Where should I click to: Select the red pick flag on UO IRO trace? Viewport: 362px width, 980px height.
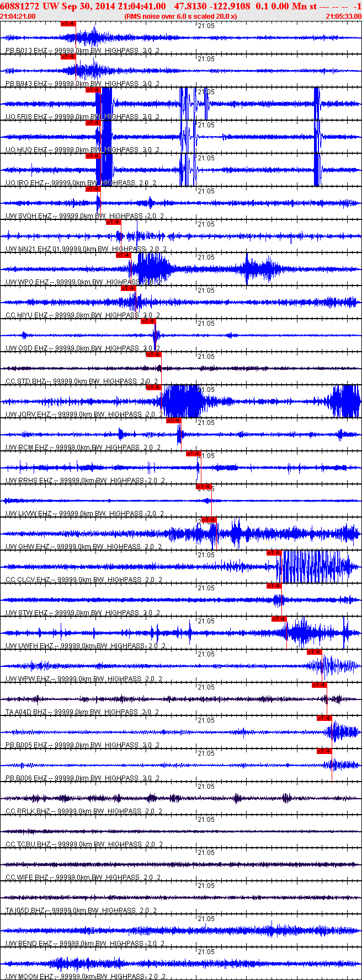(x=93, y=156)
